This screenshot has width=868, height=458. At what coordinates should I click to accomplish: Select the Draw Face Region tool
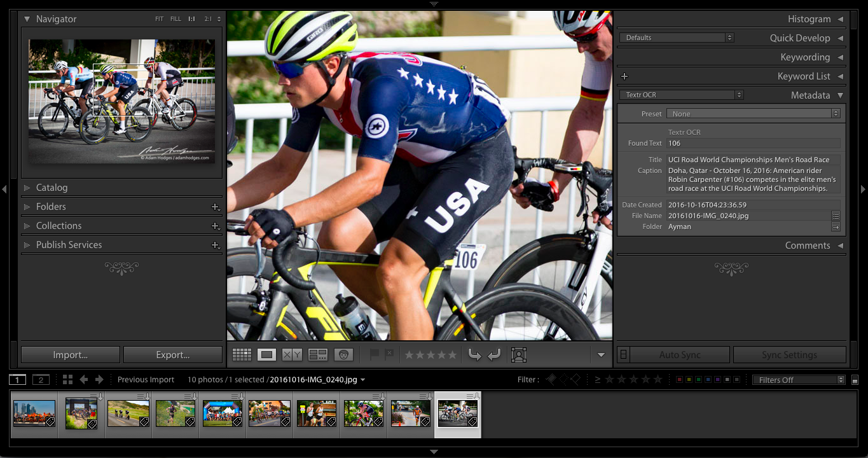point(519,355)
